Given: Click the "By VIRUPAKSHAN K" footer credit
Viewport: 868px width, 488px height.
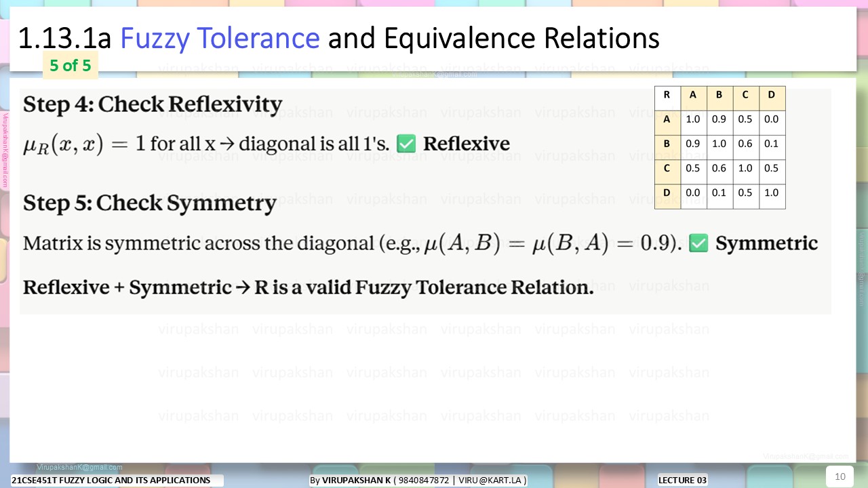Looking at the screenshot, I should (418, 481).
